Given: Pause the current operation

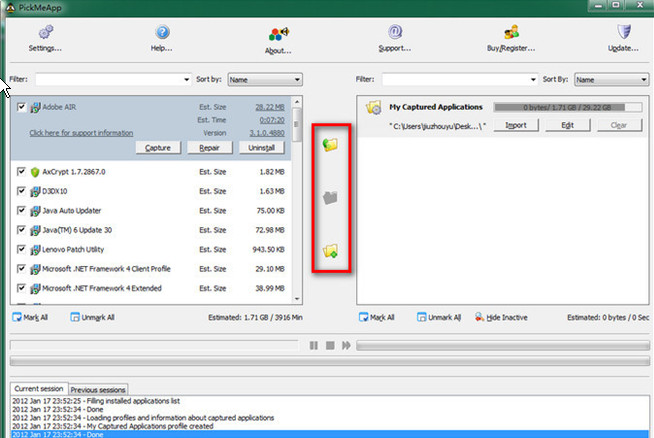Looking at the screenshot, I should click(314, 345).
